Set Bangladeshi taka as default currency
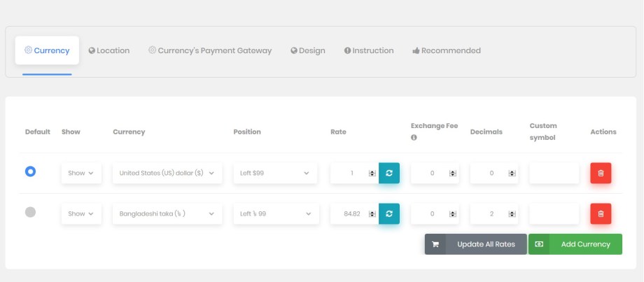Screen dimensions: 644x282 point(30,212)
